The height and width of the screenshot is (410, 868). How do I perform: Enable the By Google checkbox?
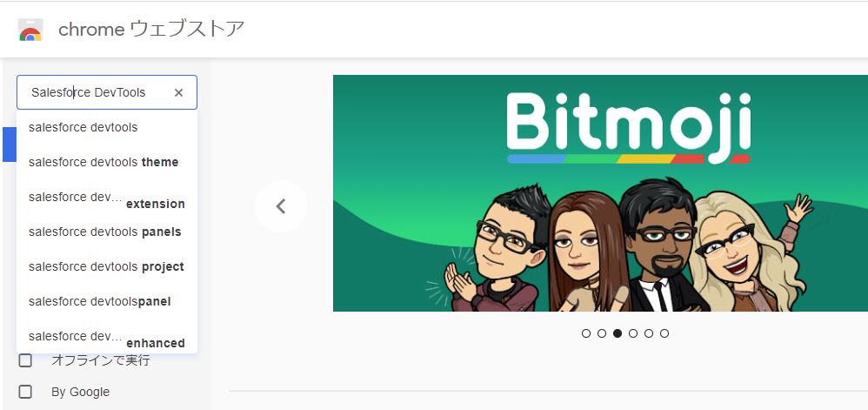pos(25,392)
